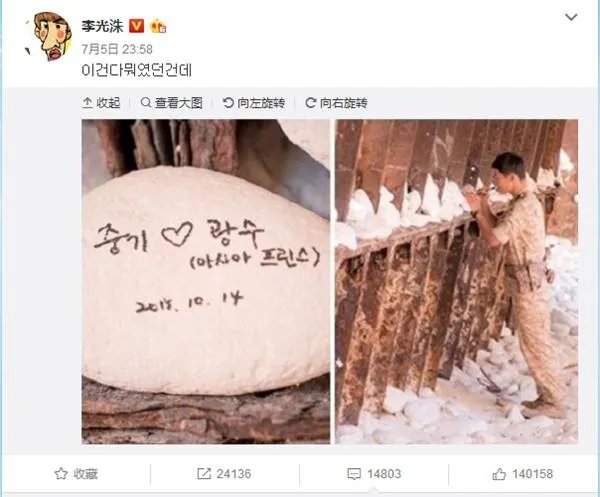This screenshot has height=497, width=600.
Task: Click the clockwise rotate arrow icon
Action: point(310,103)
